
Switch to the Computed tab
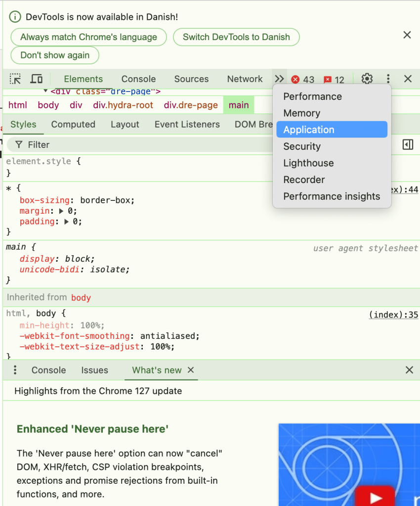click(73, 125)
